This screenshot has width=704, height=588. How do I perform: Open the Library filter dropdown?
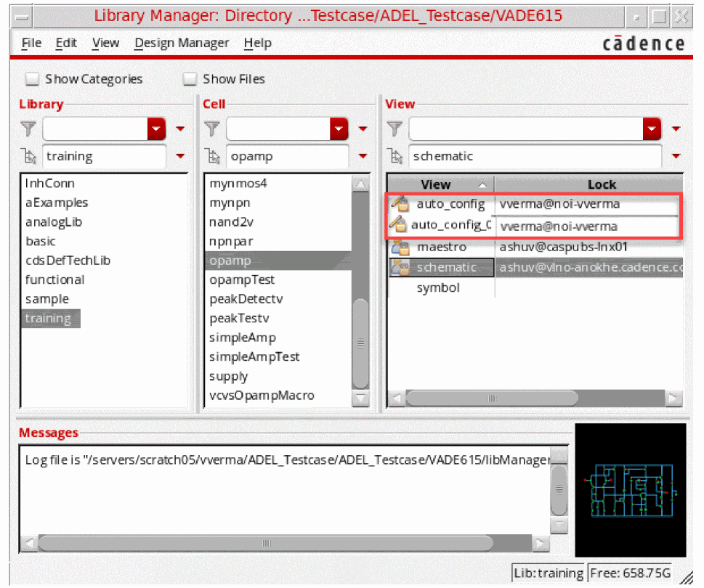coord(157,129)
